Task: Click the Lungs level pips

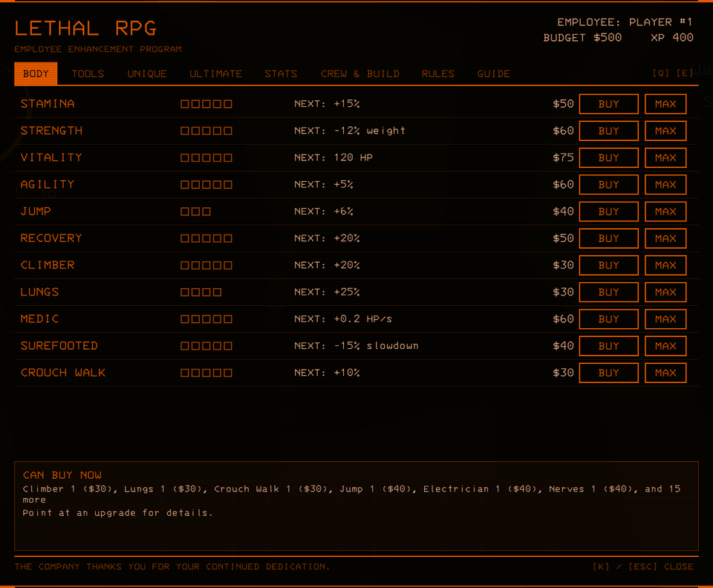Action: (x=201, y=293)
